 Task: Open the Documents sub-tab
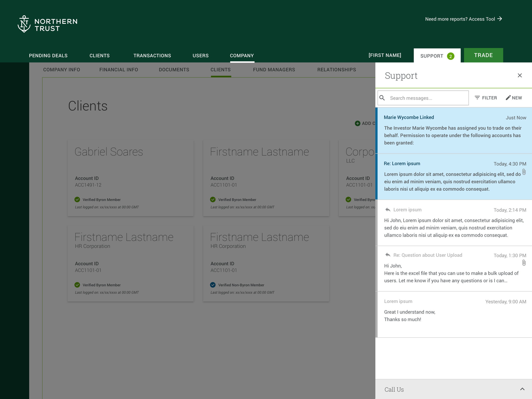[x=174, y=70]
